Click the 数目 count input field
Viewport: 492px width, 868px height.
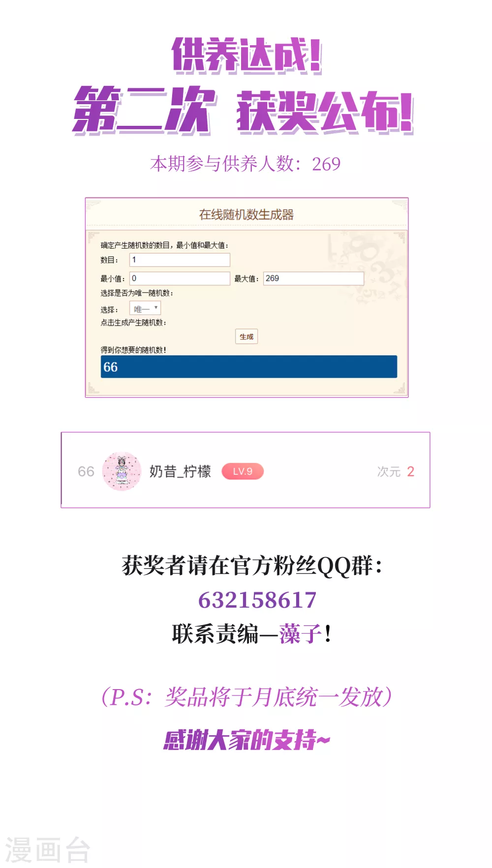click(x=180, y=260)
